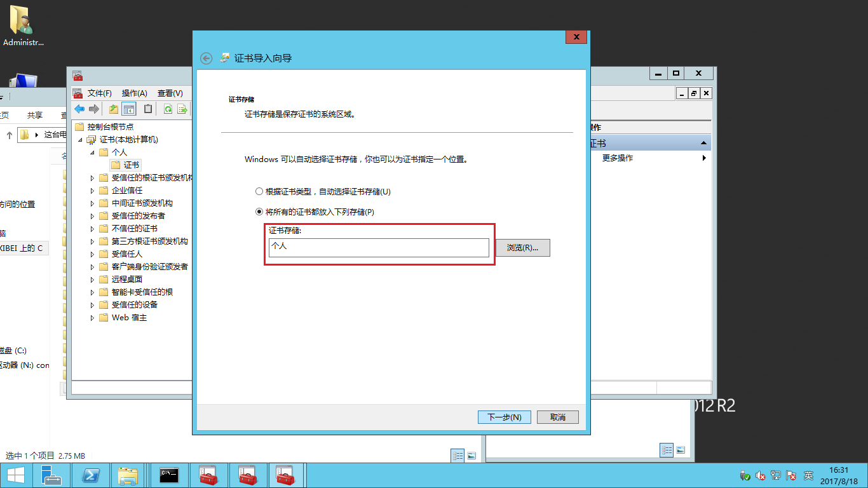Open the 操作(A) menu

coord(134,93)
